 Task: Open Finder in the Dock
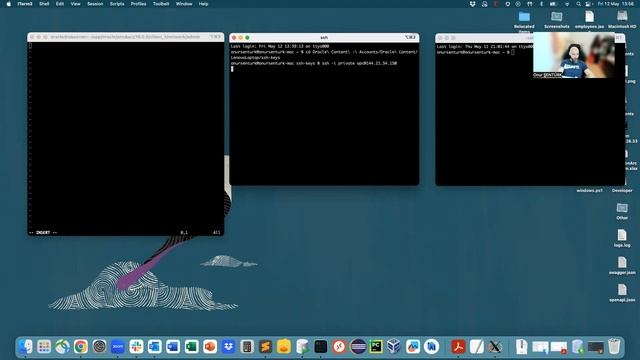[x=25, y=347]
